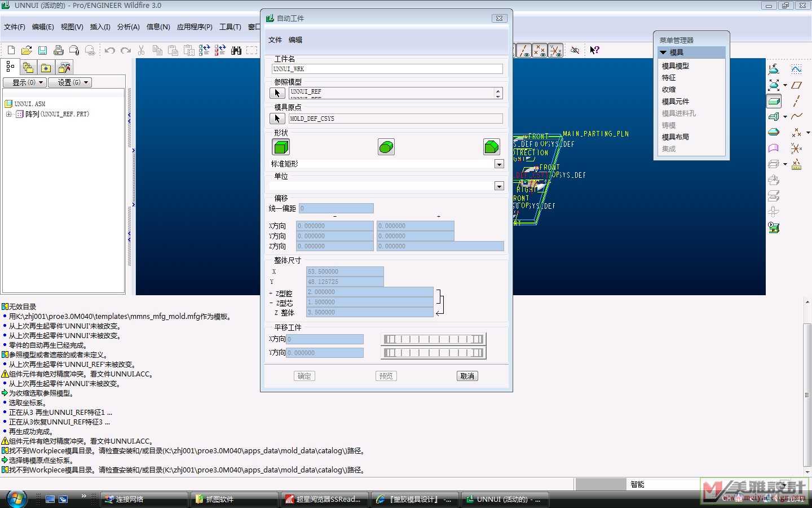This screenshot has height=508, width=812.
Task: Open the datum point flyout arrow
Action: (x=809, y=133)
